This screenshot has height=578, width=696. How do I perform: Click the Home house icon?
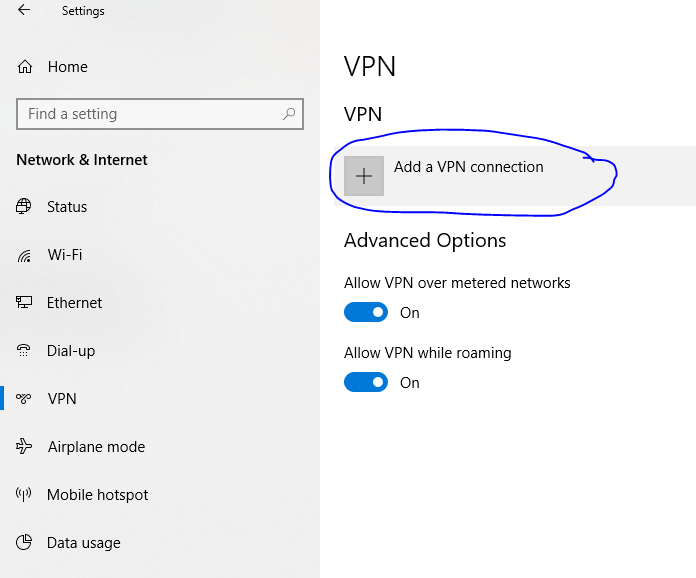coord(25,67)
